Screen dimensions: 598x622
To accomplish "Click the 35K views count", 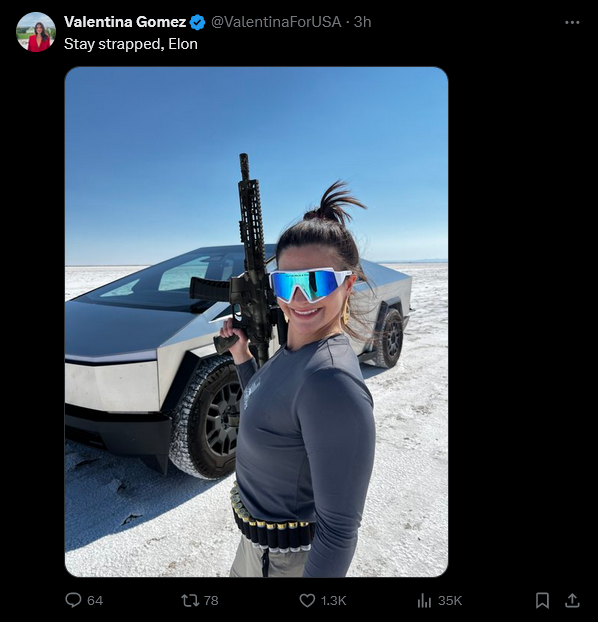I will (x=450, y=601).
